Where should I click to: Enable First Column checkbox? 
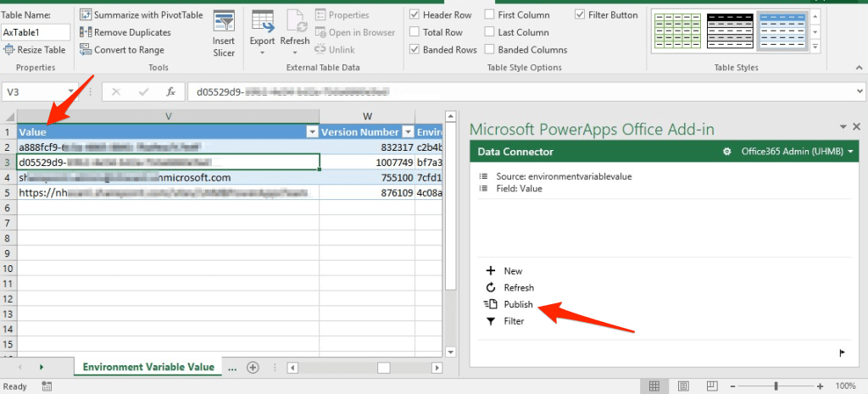pyautogui.click(x=489, y=15)
